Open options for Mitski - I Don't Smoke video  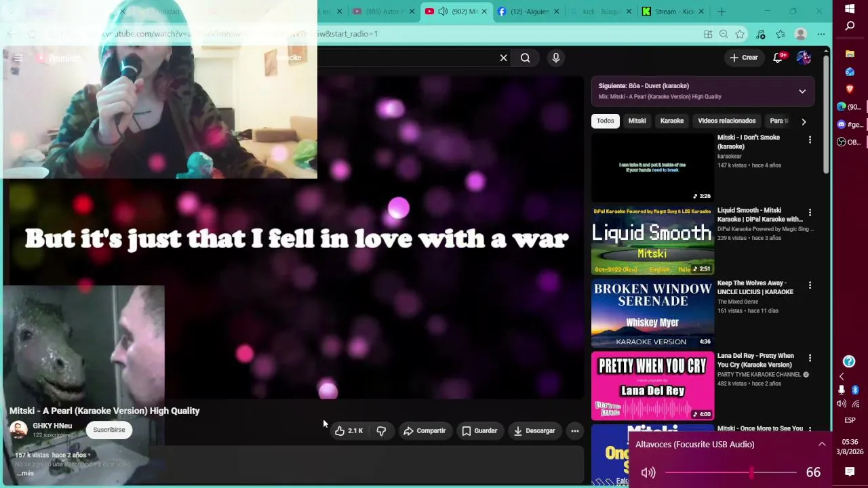(x=810, y=140)
